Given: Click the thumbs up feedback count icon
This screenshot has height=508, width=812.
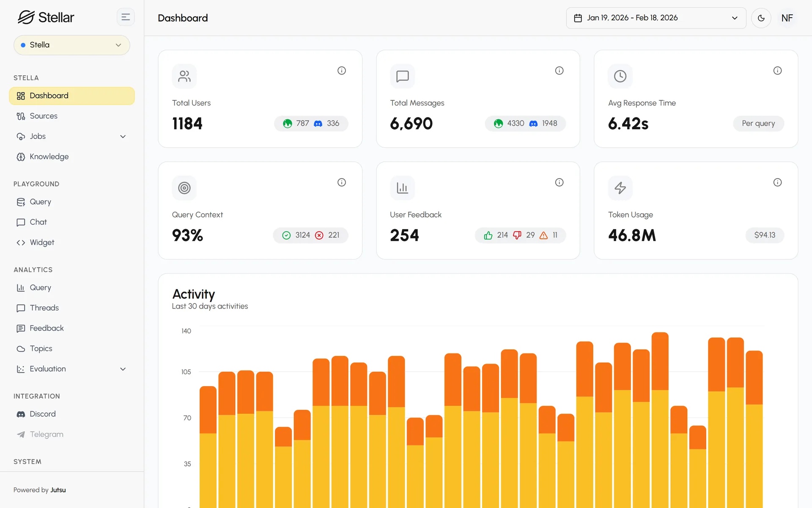Looking at the screenshot, I should tap(488, 235).
